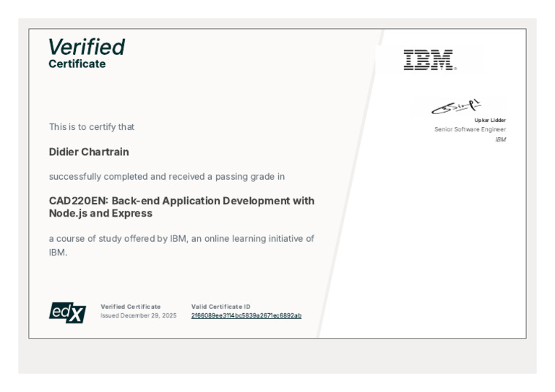Image resolution: width=555 pixels, height=392 pixels.
Task: Click 'Issued December 29, 2025' date
Action: coord(139,315)
